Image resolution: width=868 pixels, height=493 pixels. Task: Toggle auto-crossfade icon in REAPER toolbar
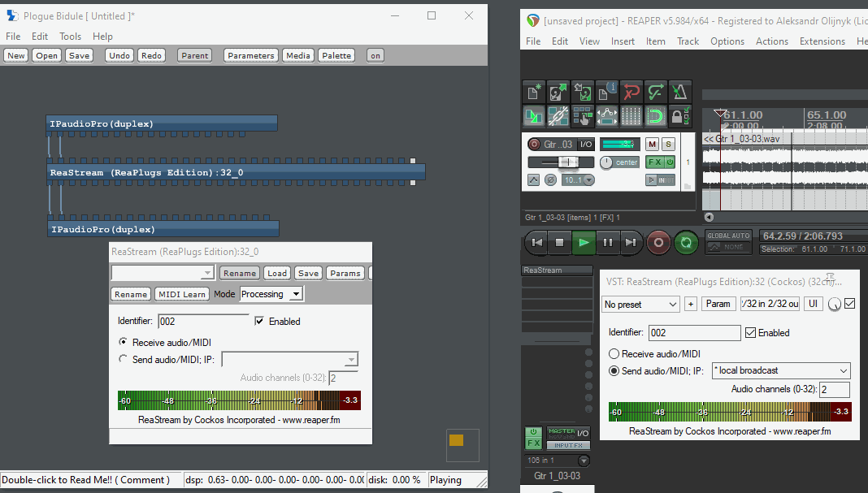(534, 116)
